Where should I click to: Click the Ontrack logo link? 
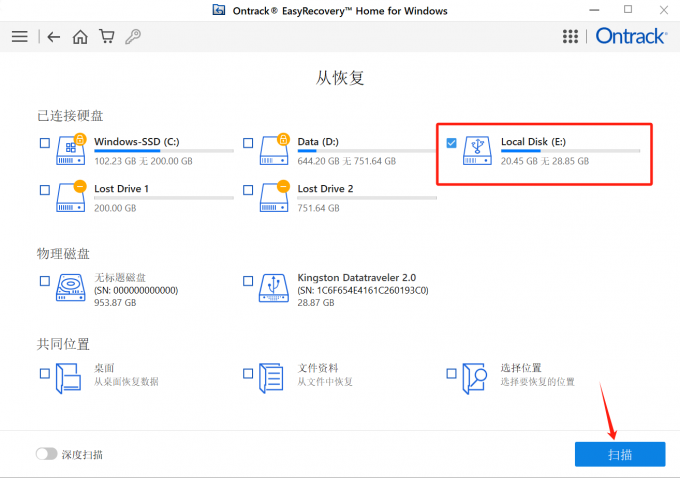(x=631, y=36)
